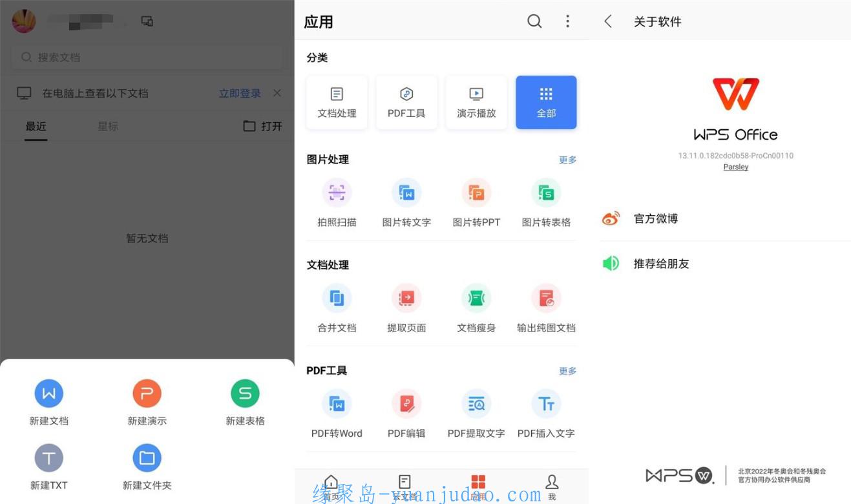Open the document slimming tool 文档瘦身
The height and width of the screenshot is (504, 851).
(x=476, y=298)
